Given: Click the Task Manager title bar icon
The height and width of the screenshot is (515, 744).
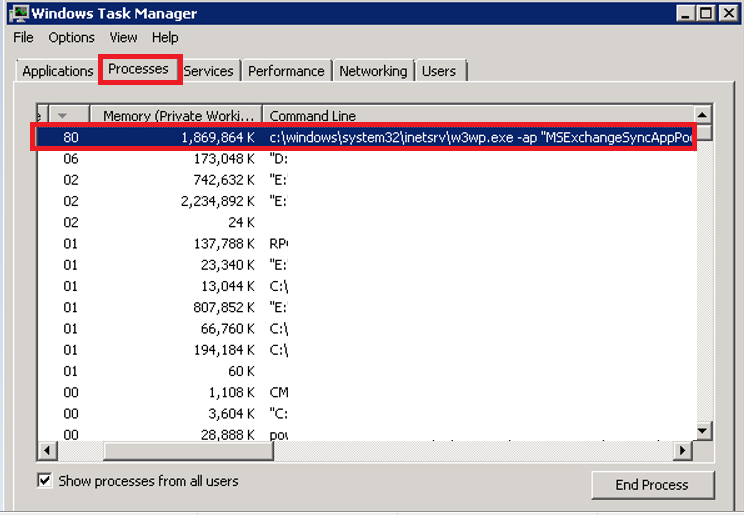Looking at the screenshot, I should click(17, 13).
